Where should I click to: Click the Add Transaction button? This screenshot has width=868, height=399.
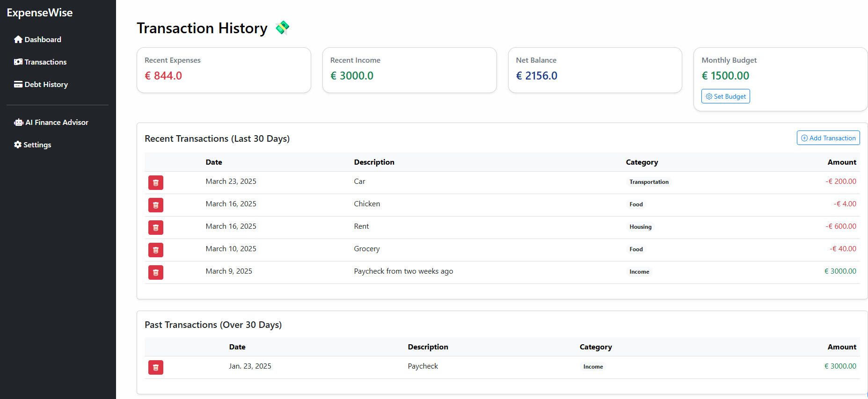(x=828, y=138)
